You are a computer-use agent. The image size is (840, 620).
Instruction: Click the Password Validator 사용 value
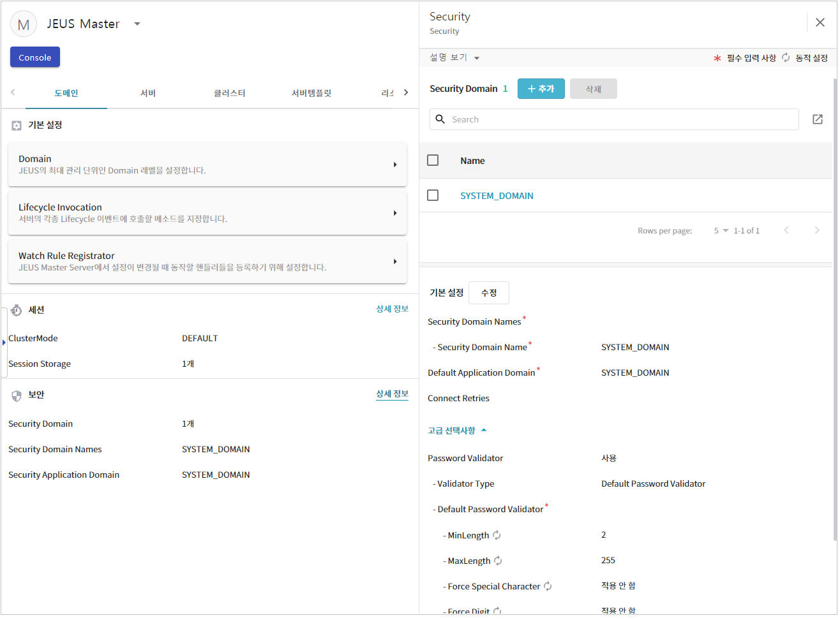click(609, 458)
